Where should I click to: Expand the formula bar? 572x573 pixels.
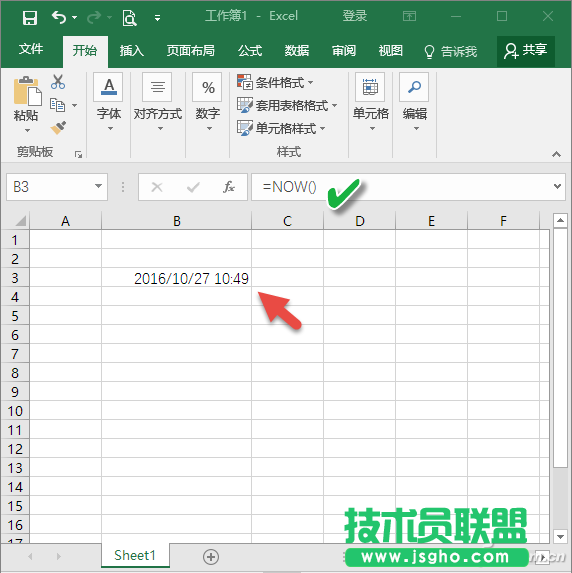click(557, 186)
